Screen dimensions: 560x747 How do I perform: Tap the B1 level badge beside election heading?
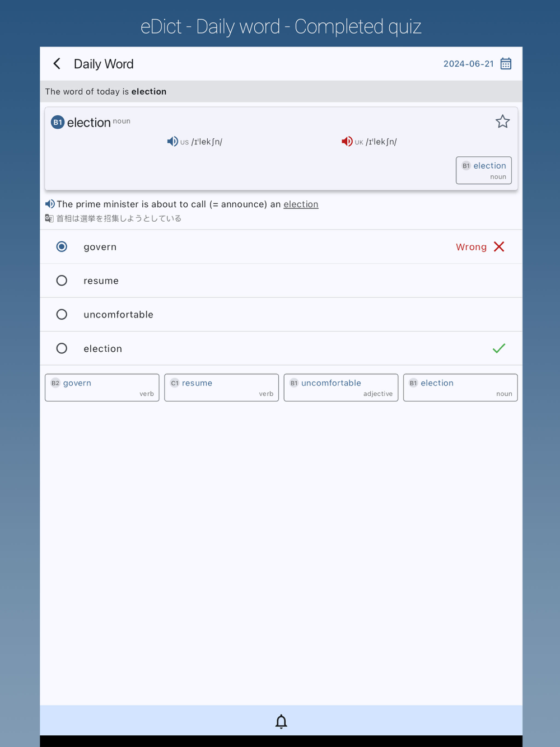(58, 122)
